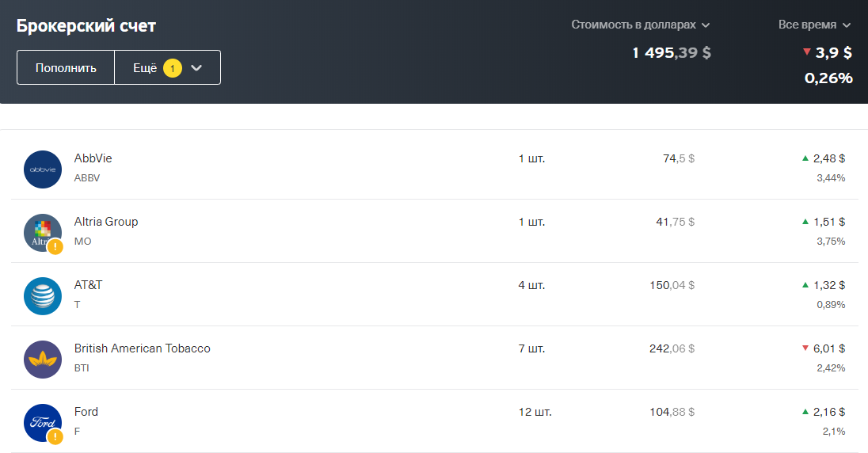
Task: Click the Altria Group MO ticker label
Action: pos(82,241)
